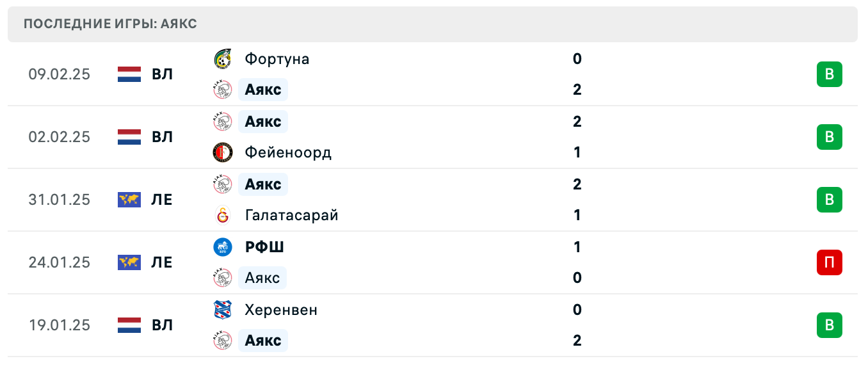Click the Fortuna Sittard club crest

pos(222,59)
